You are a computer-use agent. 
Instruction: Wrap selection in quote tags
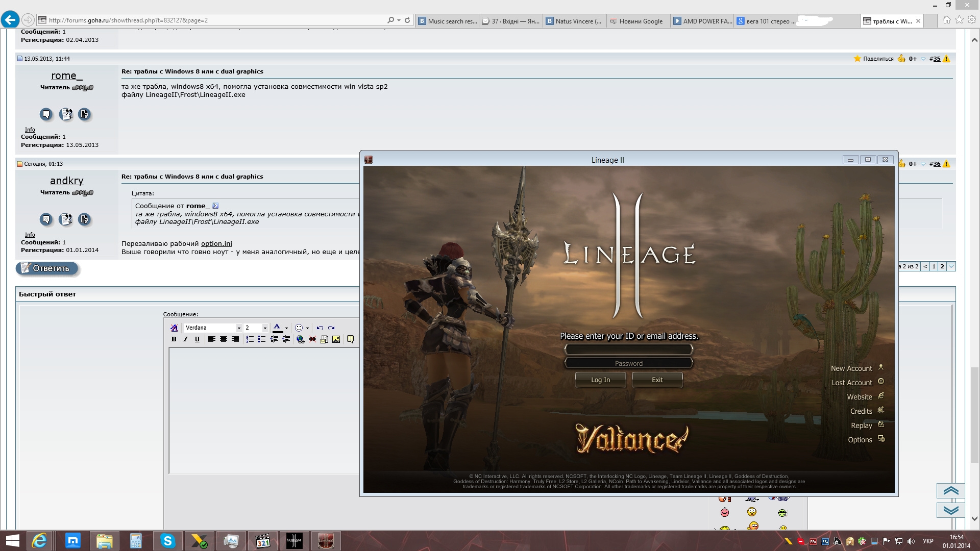tap(350, 339)
